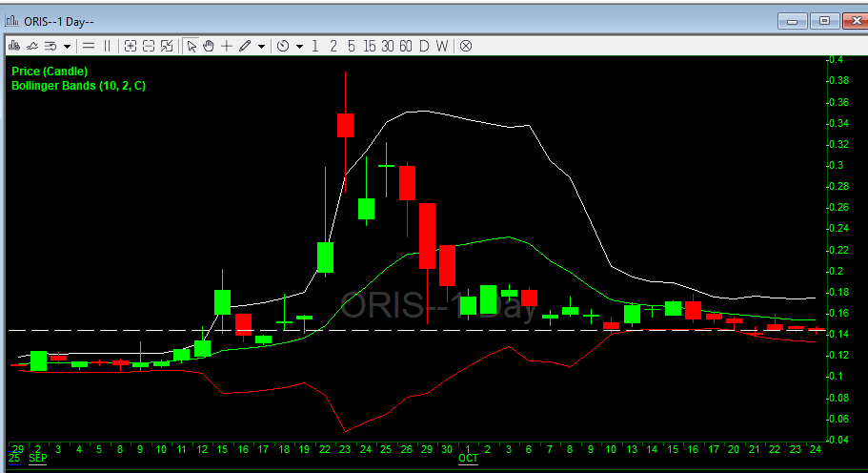Click the Bollinger Bands (10, 2, C) label
This screenshot has width=868, height=473.
[x=78, y=86]
